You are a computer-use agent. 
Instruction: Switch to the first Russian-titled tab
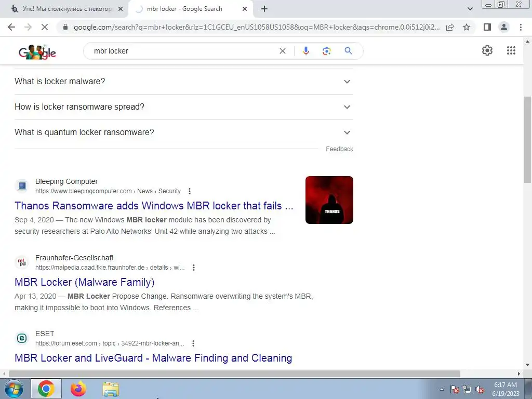click(67, 9)
